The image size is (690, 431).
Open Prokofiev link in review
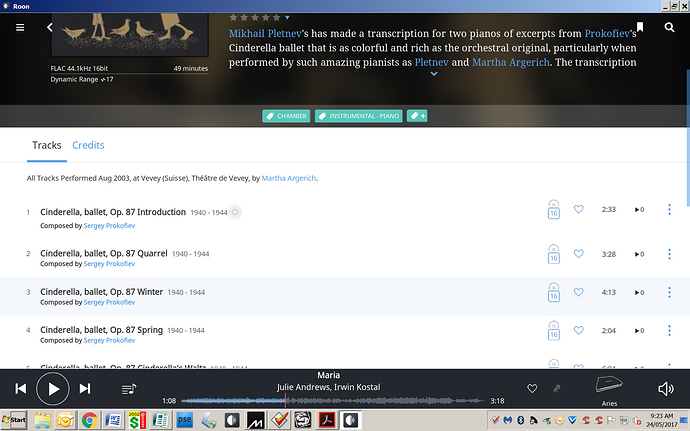[x=607, y=33]
